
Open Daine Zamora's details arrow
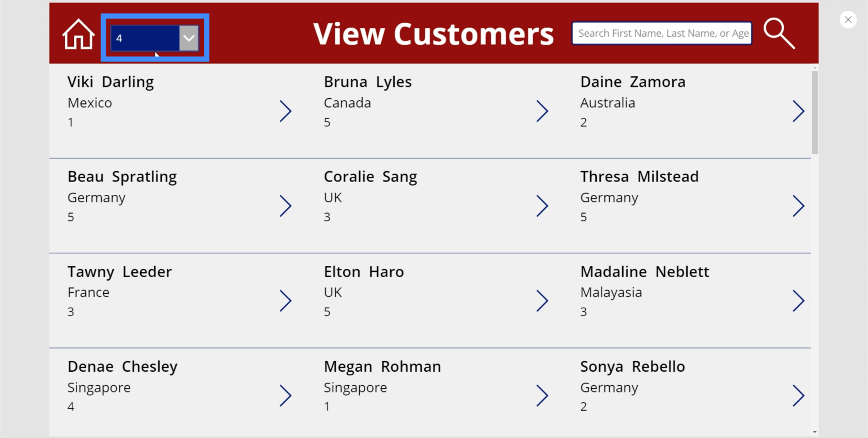point(798,111)
